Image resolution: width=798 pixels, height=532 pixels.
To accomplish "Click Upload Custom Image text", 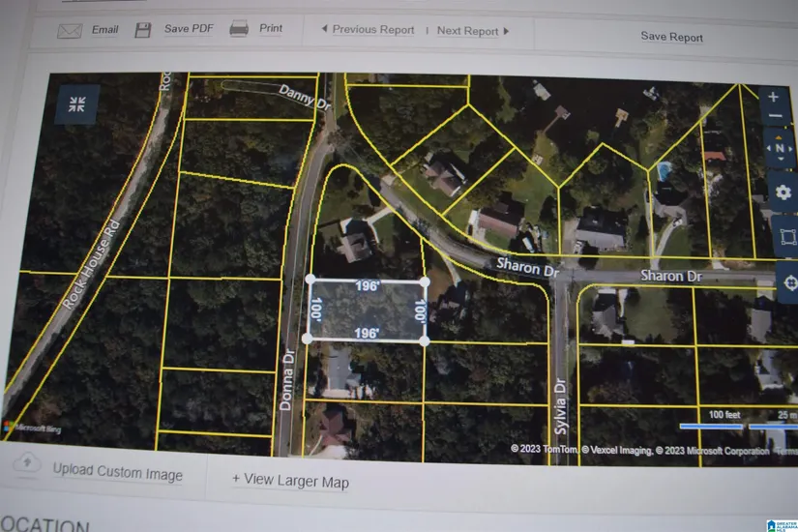I will [117, 473].
